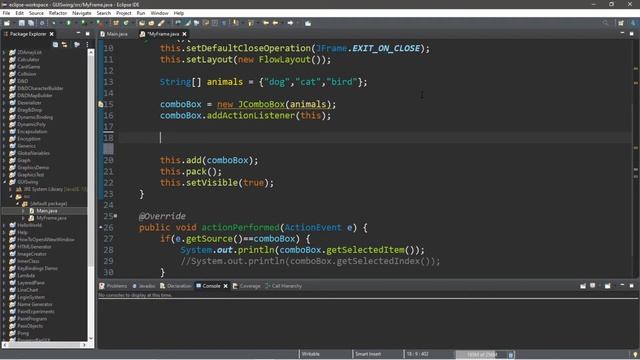This screenshot has height=360, width=640.
Task: Click the New Java Class toolbar icon
Action: point(126,23)
